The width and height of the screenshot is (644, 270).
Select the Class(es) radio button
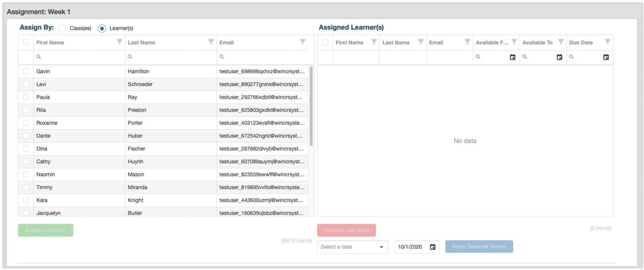coord(62,29)
